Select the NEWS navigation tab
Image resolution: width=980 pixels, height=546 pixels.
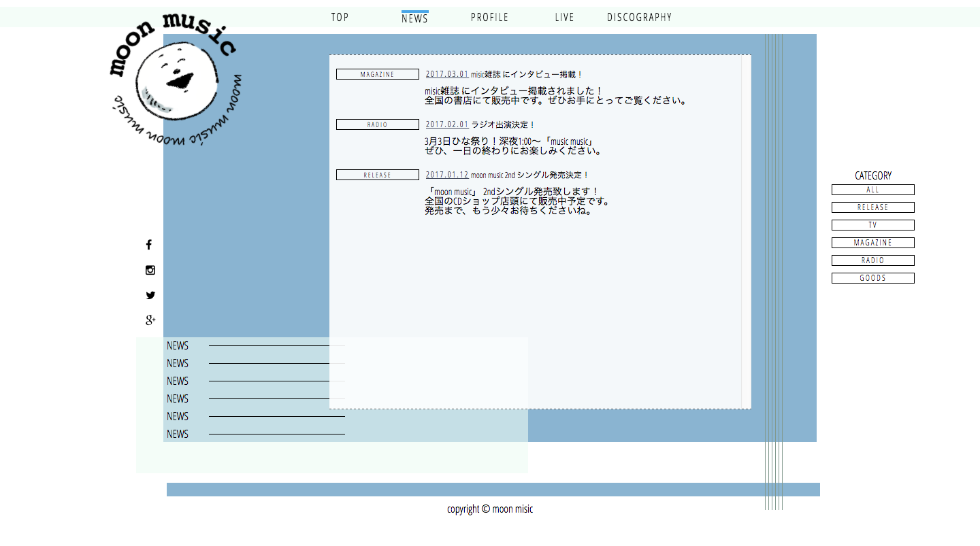click(414, 18)
